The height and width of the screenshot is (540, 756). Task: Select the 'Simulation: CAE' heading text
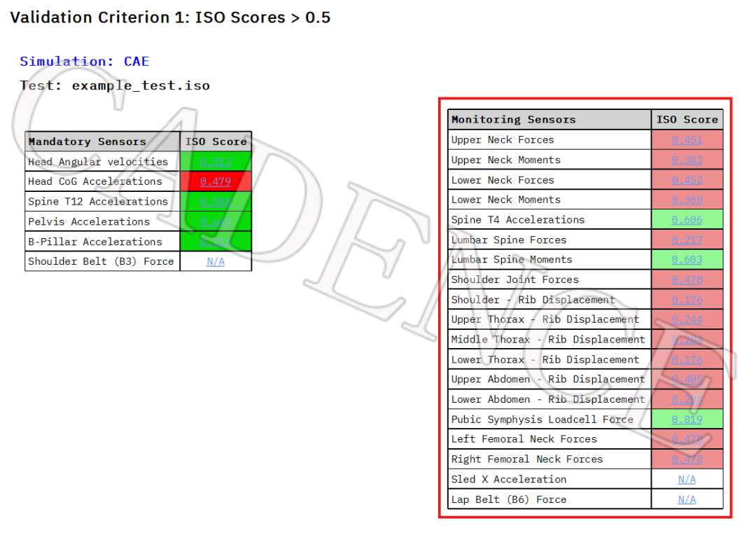(x=85, y=62)
